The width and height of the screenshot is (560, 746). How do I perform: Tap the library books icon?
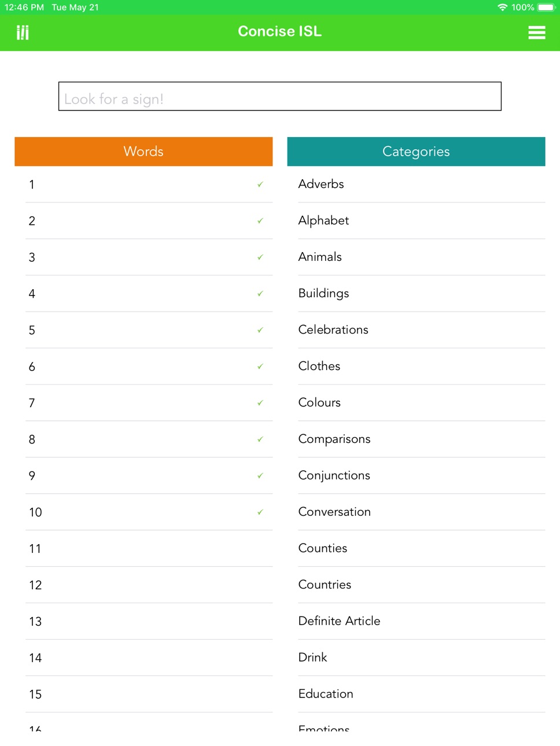point(23,32)
